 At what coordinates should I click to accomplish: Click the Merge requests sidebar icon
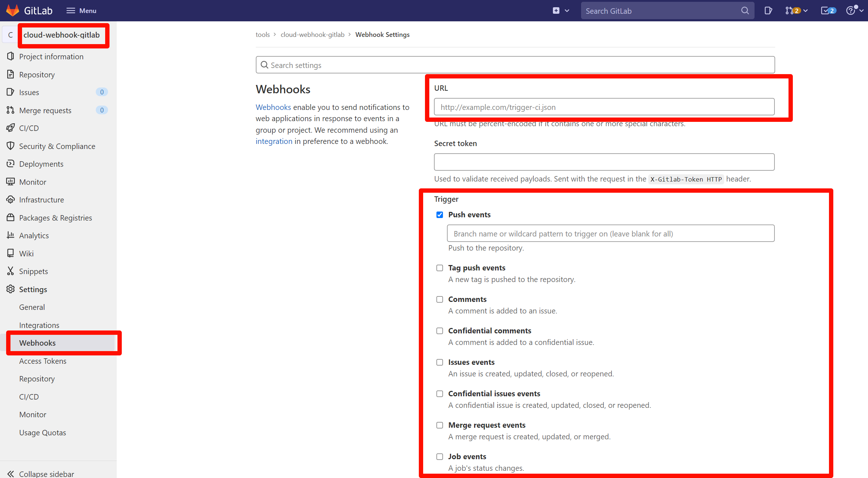click(10, 110)
